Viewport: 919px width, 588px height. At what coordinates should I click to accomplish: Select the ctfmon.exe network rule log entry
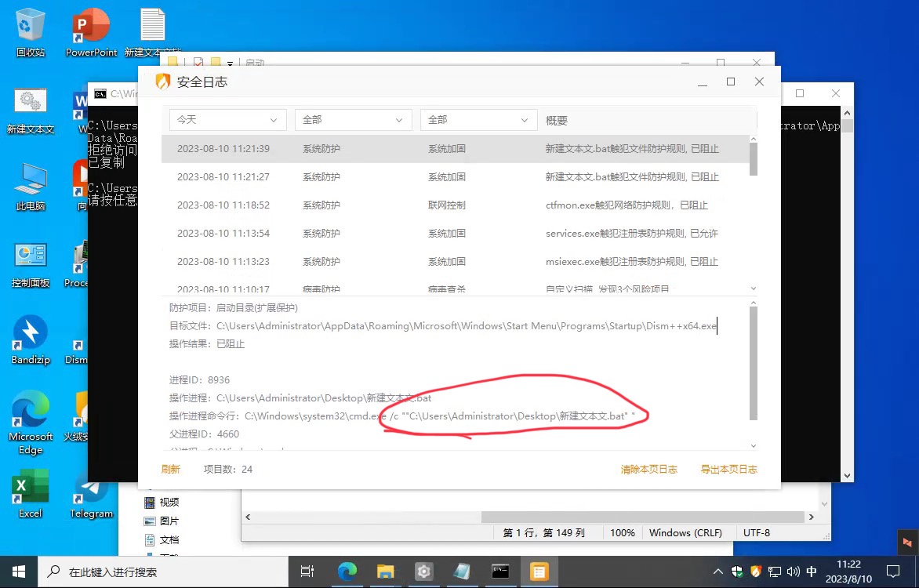click(455, 205)
